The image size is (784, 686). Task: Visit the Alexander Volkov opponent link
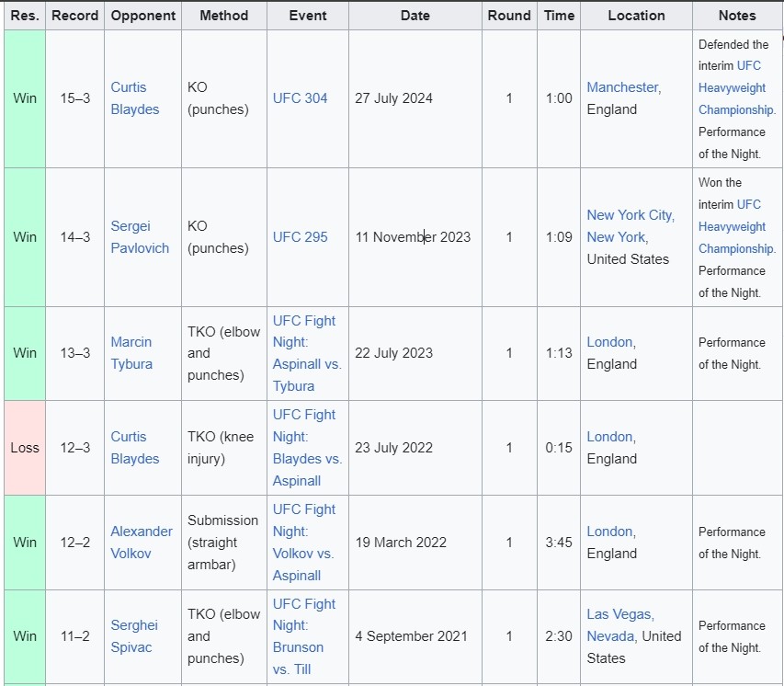click(x=142, y=543)
